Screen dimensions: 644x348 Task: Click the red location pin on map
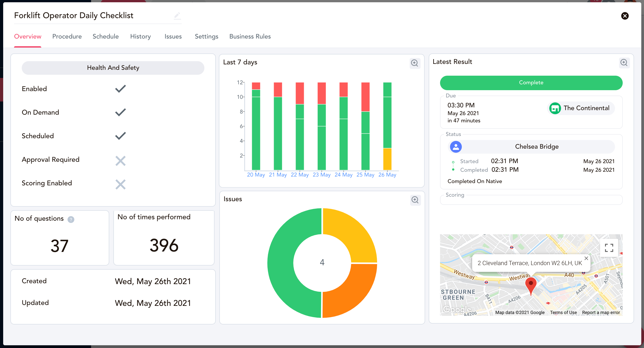point(531,286)
